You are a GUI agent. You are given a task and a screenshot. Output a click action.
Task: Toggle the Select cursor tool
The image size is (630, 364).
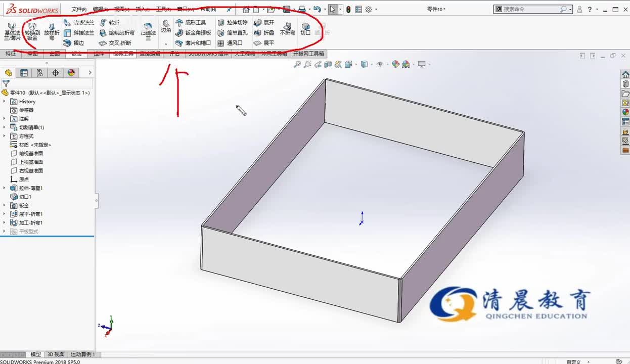(332, 9)
